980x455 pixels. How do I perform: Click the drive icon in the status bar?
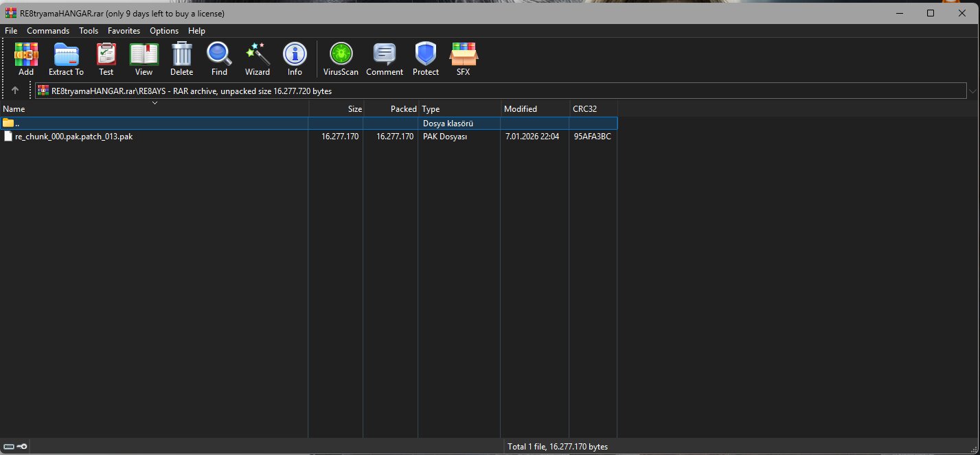10,446
